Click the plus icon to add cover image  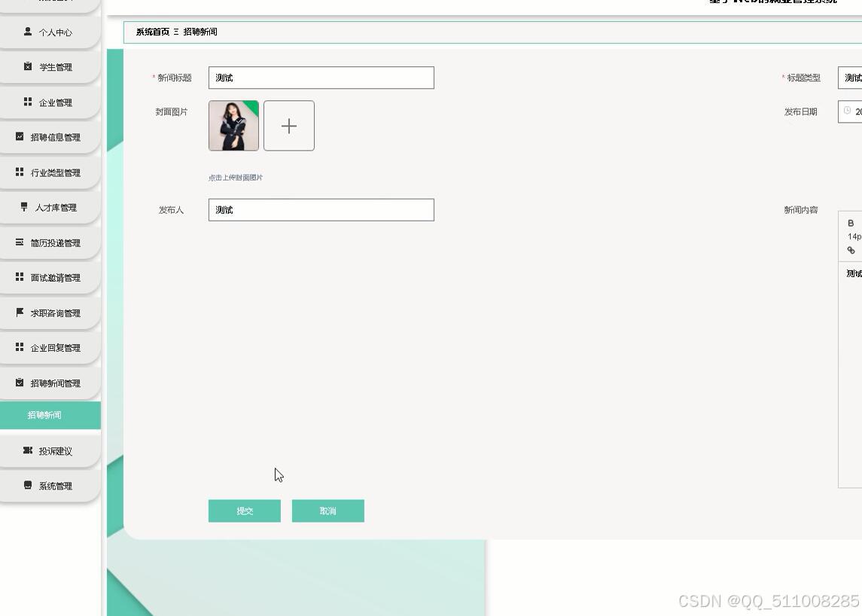(x=289, y=126)
